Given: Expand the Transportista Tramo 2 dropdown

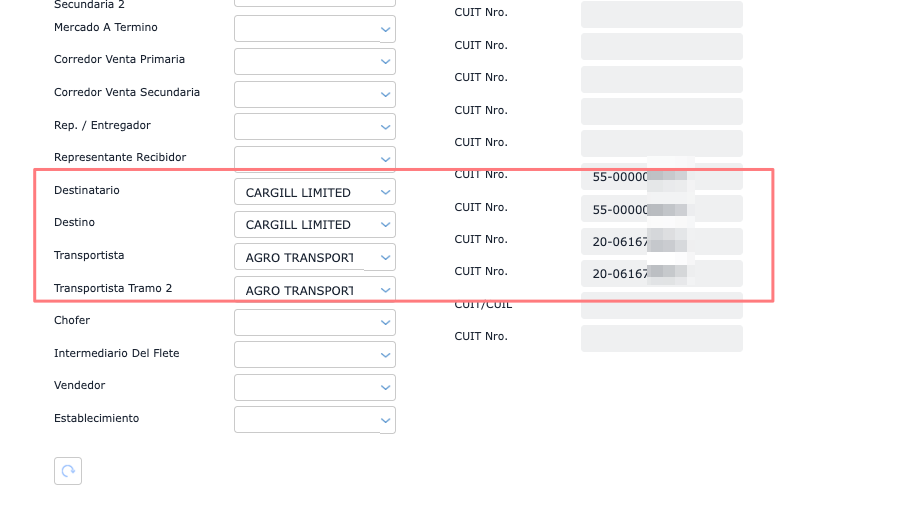Looking at the screenshot, I should (314, 290).
